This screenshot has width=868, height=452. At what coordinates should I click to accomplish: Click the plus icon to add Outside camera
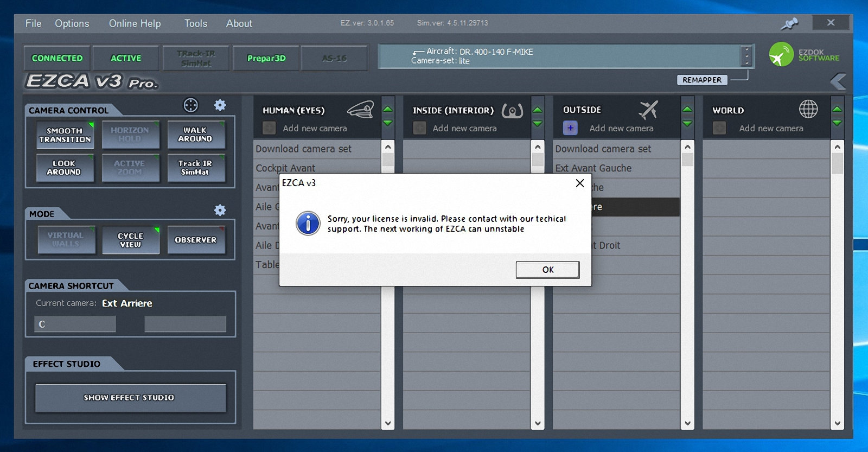[x=570, y=128]
